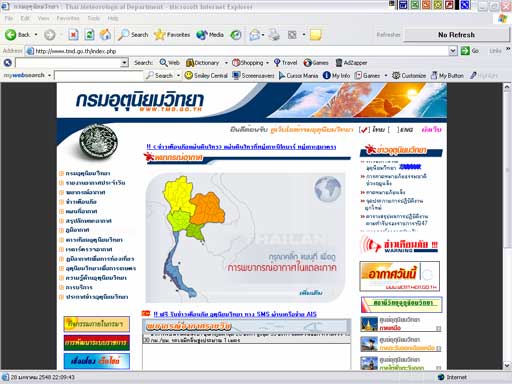512x384 pixels.
Task: Click the Go button beside address bar
Action: (x=470, y=51)
